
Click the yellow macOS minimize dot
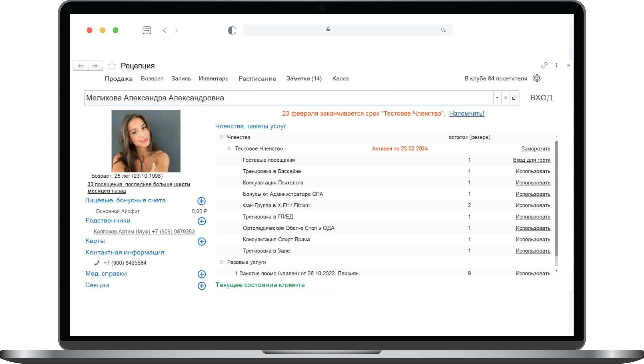coord(102,30)
